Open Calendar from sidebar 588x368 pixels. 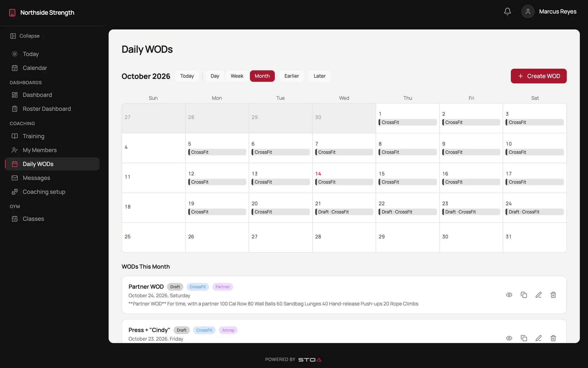[52, 68]
